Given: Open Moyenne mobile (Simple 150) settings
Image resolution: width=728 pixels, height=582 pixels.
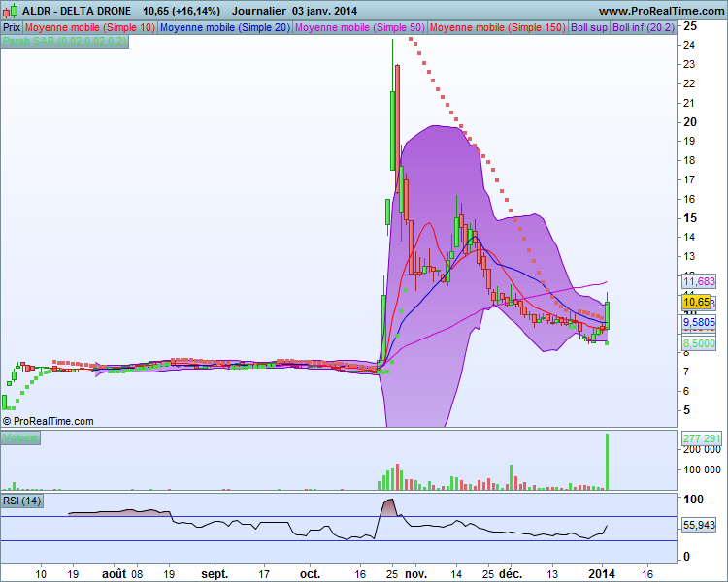Looking at the screenshot, I should (x=498, y=27).
